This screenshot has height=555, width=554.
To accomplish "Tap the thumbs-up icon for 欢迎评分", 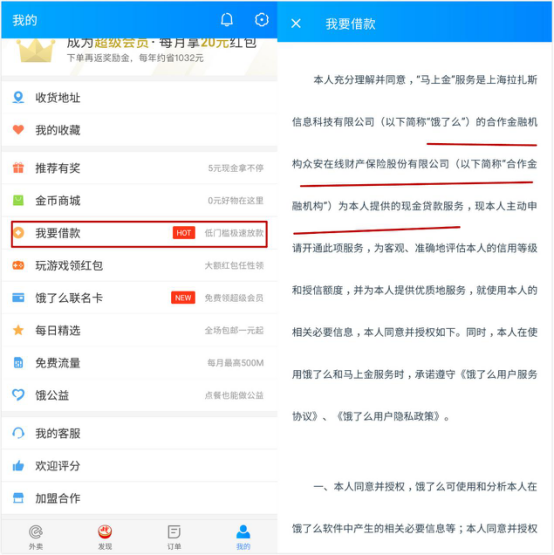I will coord(18,466).
